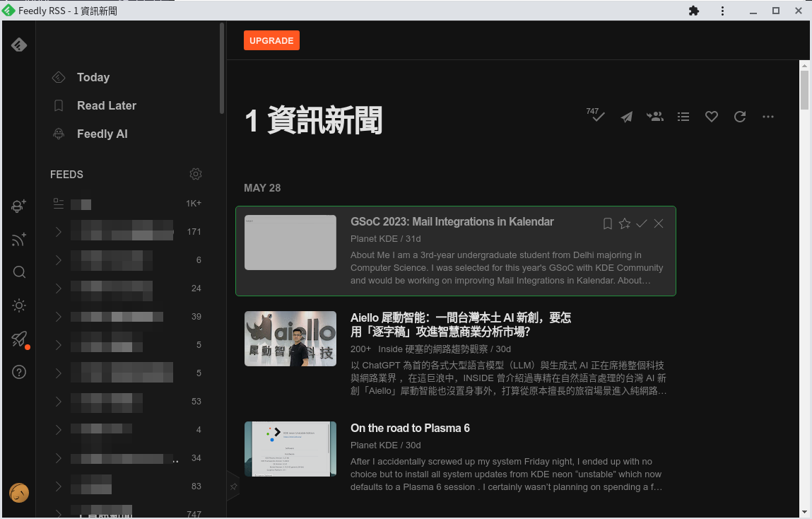Mark all 747 articles as read
Image resolution: width=812 pixels, height=519 pixels.
tap(596, 115)
